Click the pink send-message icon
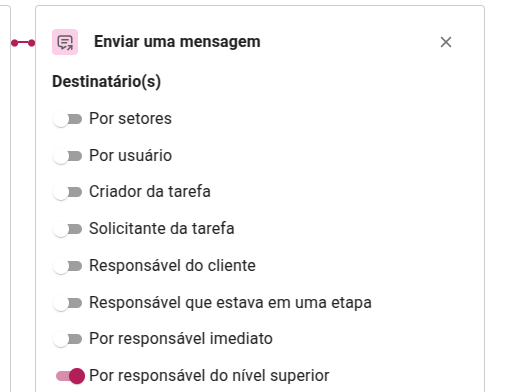 click(x=65, y=42)
